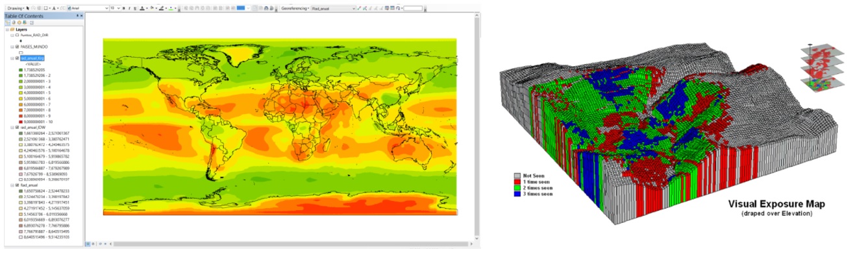Click the georeferencing value input field

point(413,8)
